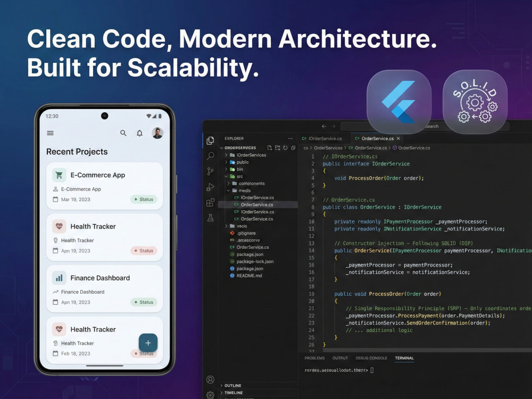
Task: Open Search view in the activity bar
Action: point(210,156)
